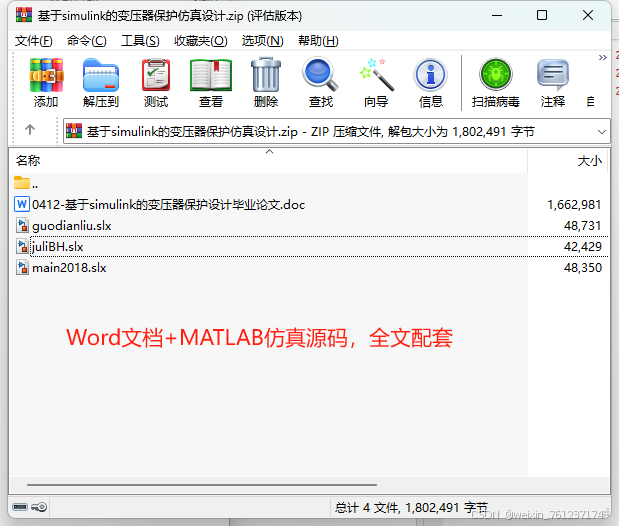
Task: Click Word icon of the .doc file
Action: 22,204
